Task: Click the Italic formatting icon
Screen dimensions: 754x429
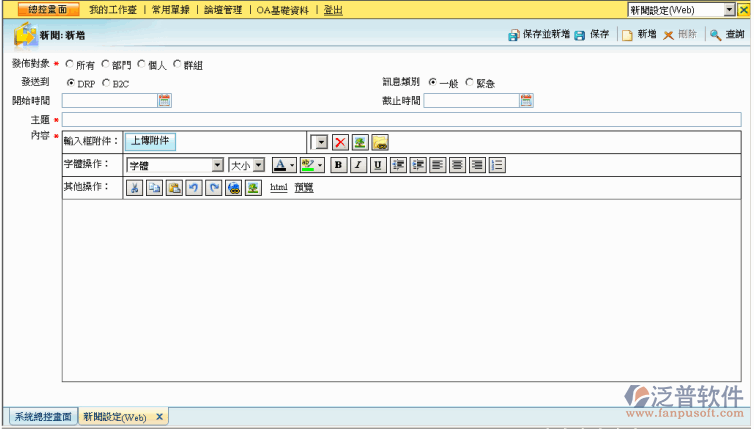Action: click(x=358, y=165)
